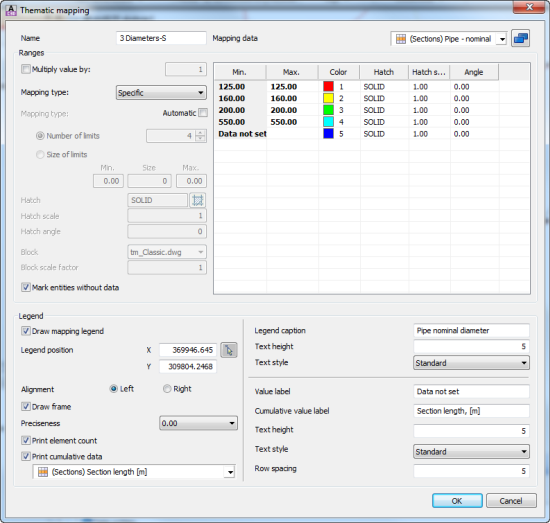Open the legend caption Text style dropdown
The height and width of the screenshot is (523, 550).
click(x=471, y=363)
